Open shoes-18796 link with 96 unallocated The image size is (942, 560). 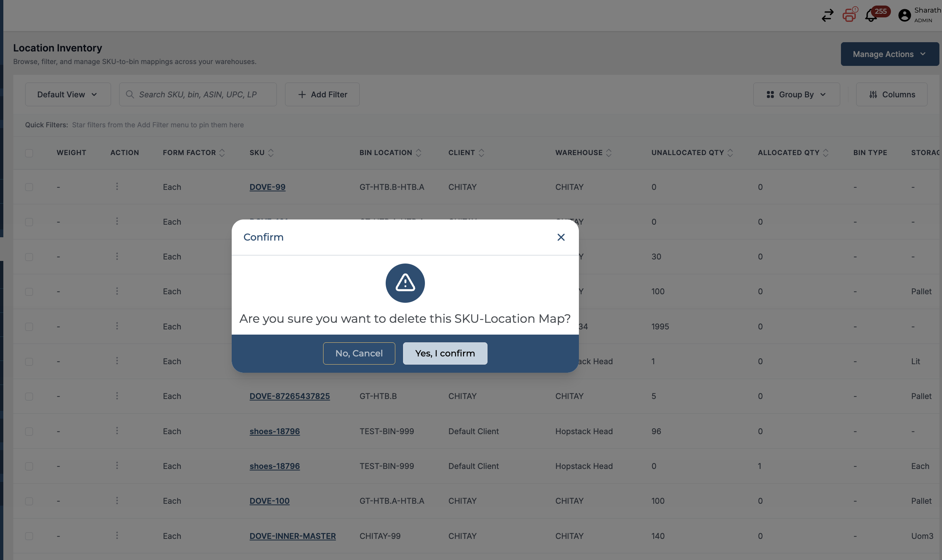click(x=274, y=431)
